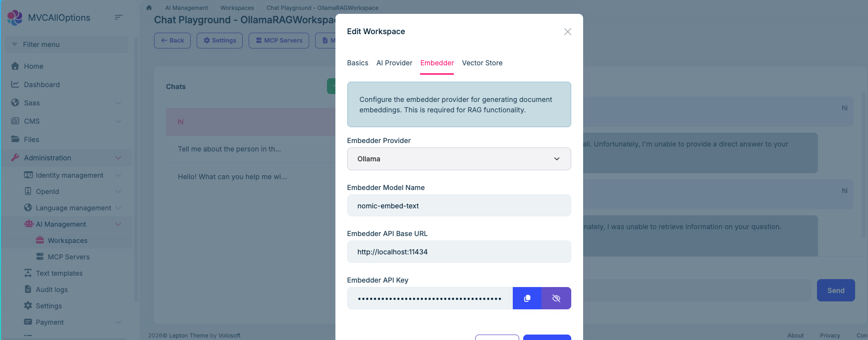868x340 pixels.
Task: Click the Embedder API Base URL field
Action: (x=459, y=252)
